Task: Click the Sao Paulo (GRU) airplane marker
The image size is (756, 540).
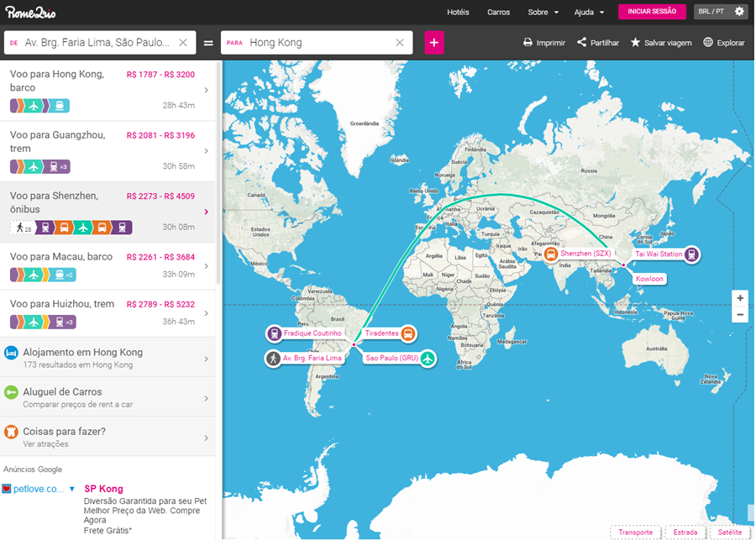Action: 428,359
